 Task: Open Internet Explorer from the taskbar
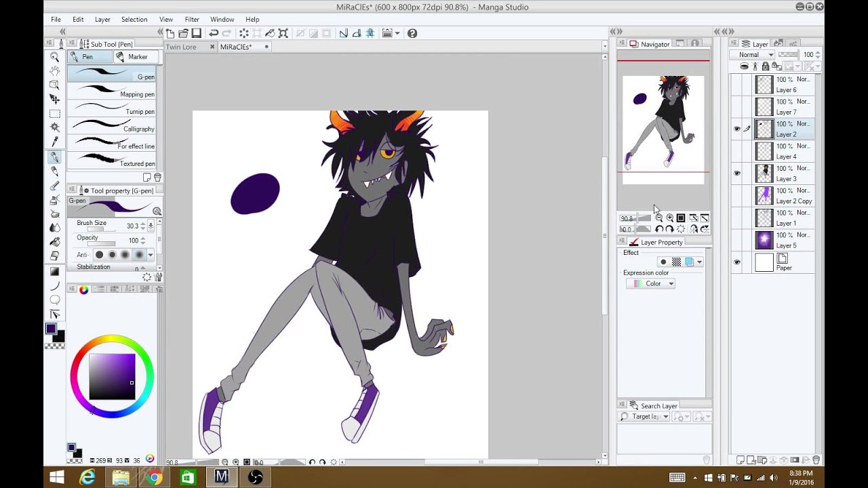[87, 478]
